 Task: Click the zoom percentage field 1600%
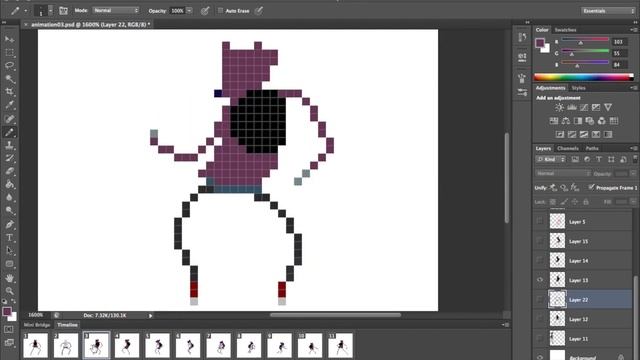click(36, 315)
